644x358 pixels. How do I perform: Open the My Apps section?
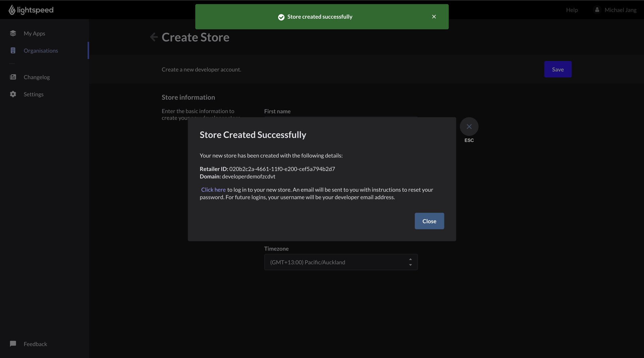tap(34, 33)
